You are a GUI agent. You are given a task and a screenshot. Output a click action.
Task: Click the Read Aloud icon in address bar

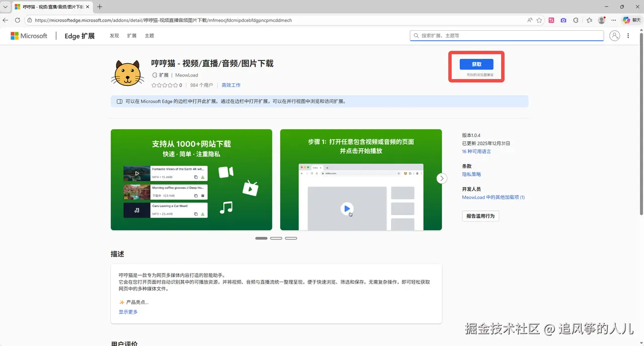tap(530, 20)
